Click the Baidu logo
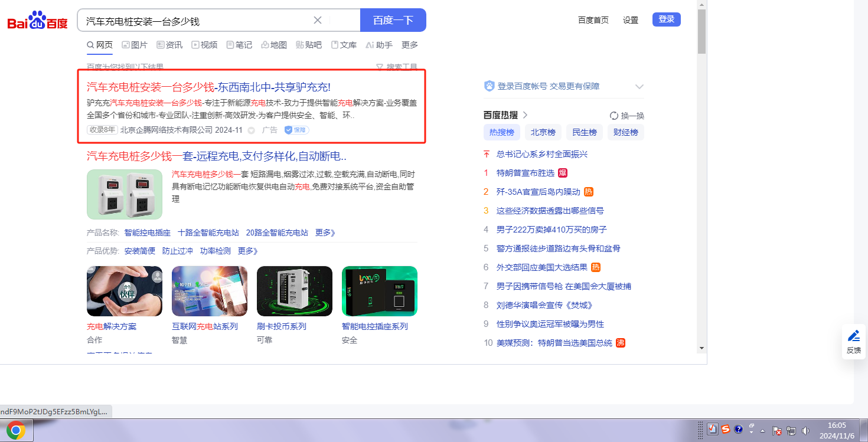The width and height of the screenshot is (868, 442). click(x=38, y=21)
